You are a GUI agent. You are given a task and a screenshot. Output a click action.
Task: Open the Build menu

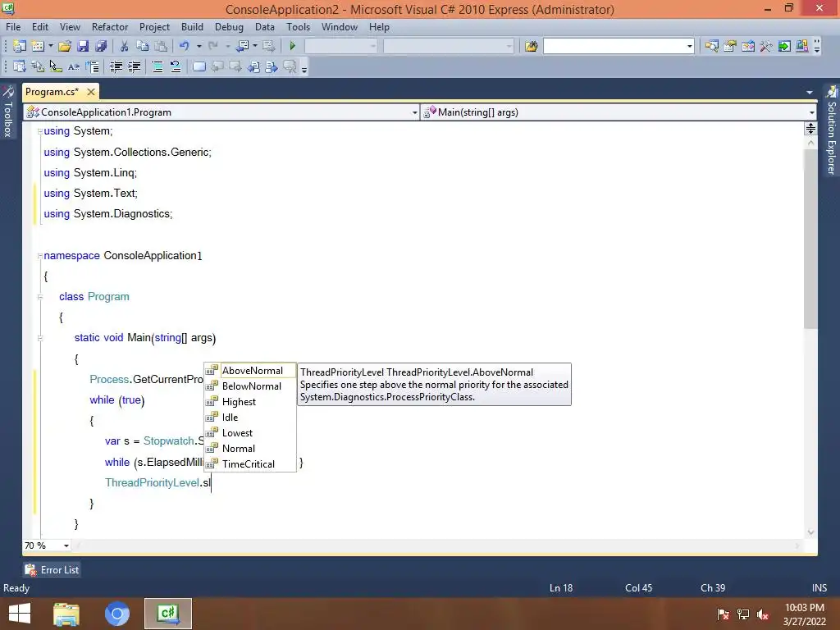[192, 27]
